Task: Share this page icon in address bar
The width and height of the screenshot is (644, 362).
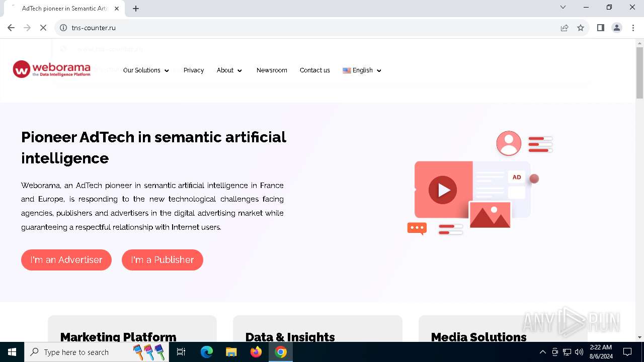Action: tap(565, 28)
